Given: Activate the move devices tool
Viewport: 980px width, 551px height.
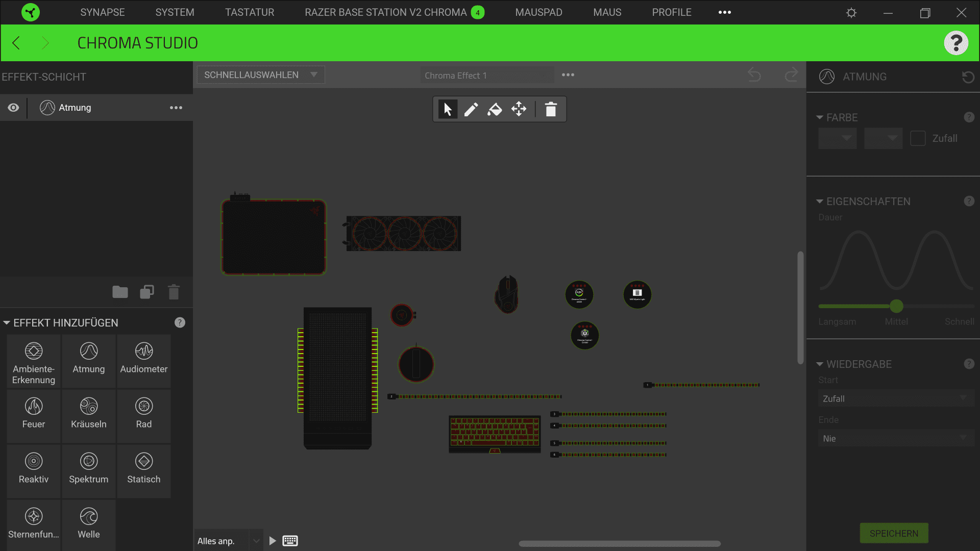Looking at the screenshot, I should 519,109.
